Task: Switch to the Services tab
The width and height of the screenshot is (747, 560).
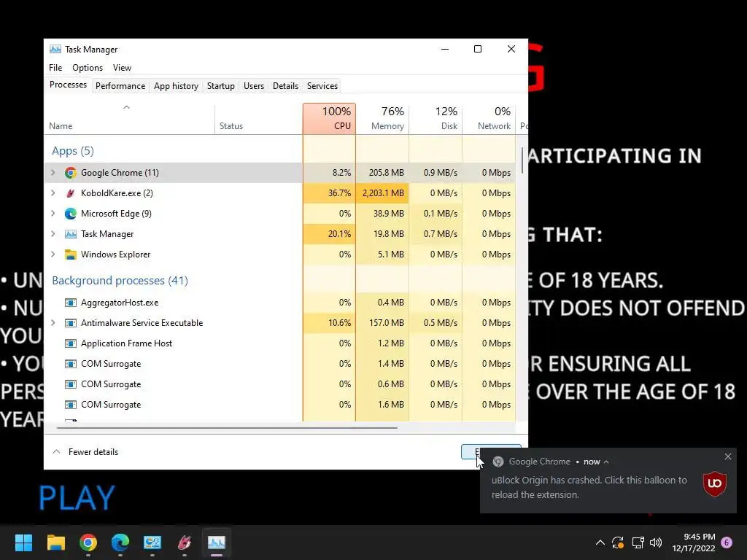Action: (322, 86)
